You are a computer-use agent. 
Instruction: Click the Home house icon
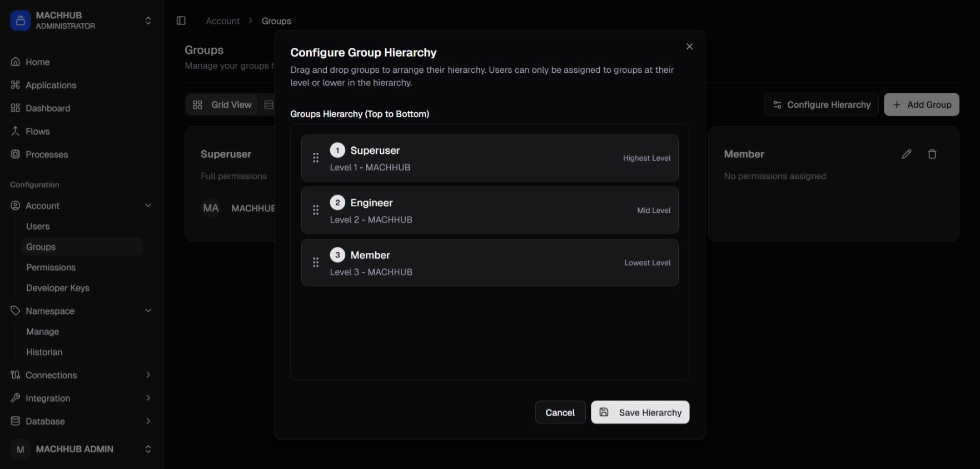(x=16, y=62)
